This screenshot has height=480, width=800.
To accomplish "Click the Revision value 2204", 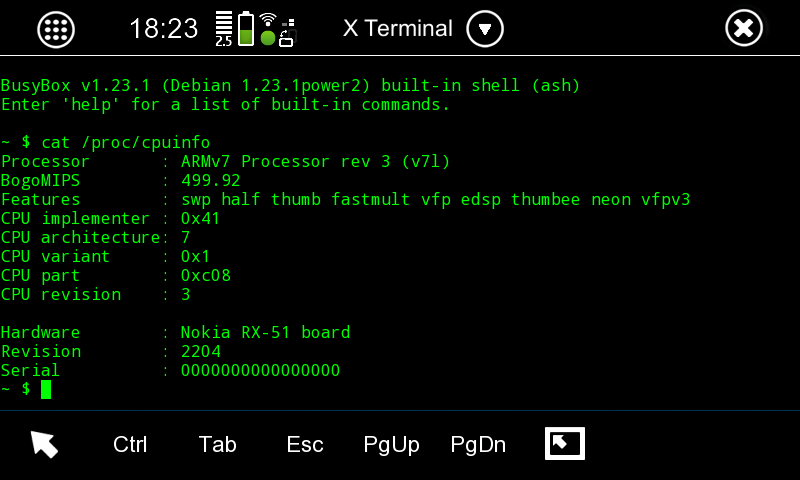I will 201,351.
